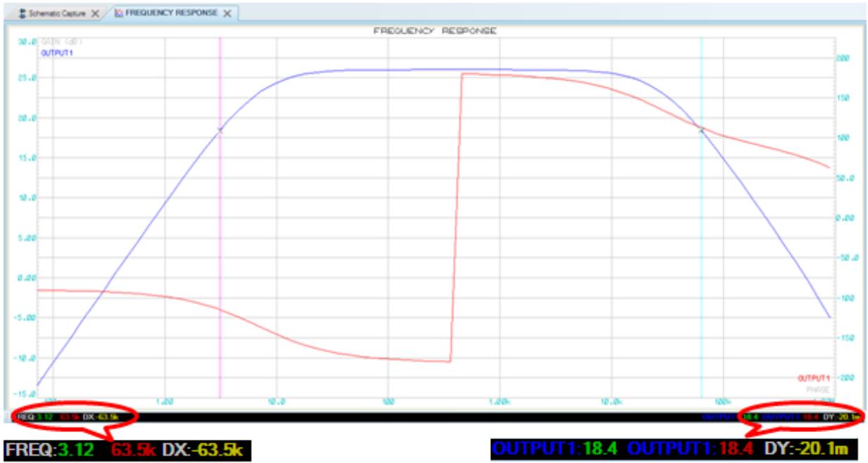
Task: Close the FREQUENCY RESPONSE tab
Action: (x=226, y=13)
